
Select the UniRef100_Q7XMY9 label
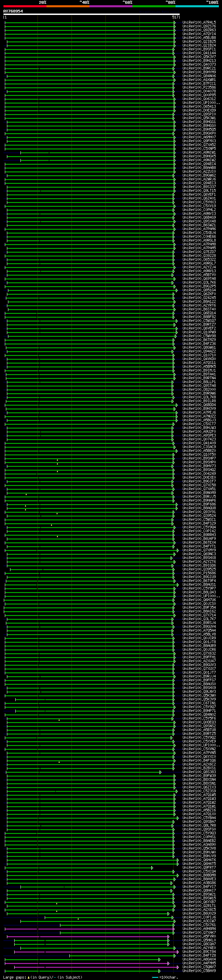click(199, 550)
